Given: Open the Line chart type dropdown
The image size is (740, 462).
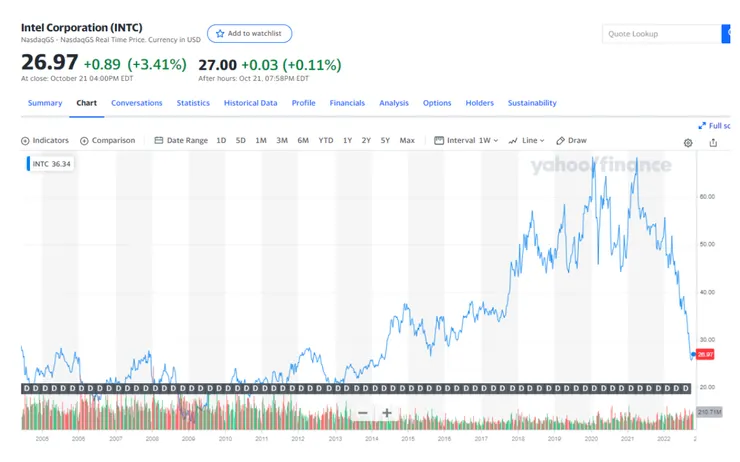Looking at the screenshot, I should tap(527, 141).
